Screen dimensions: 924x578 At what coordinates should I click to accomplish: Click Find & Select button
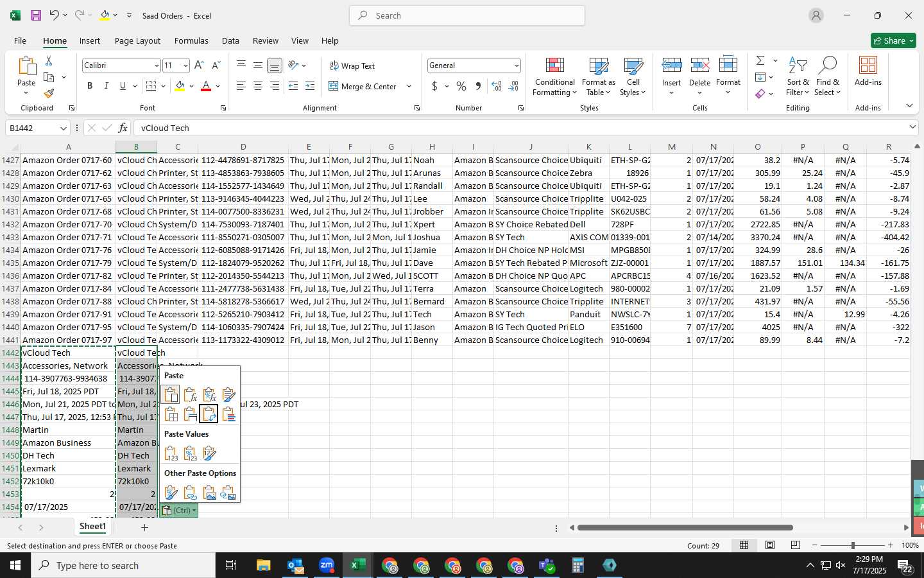[x=828, y=77]
